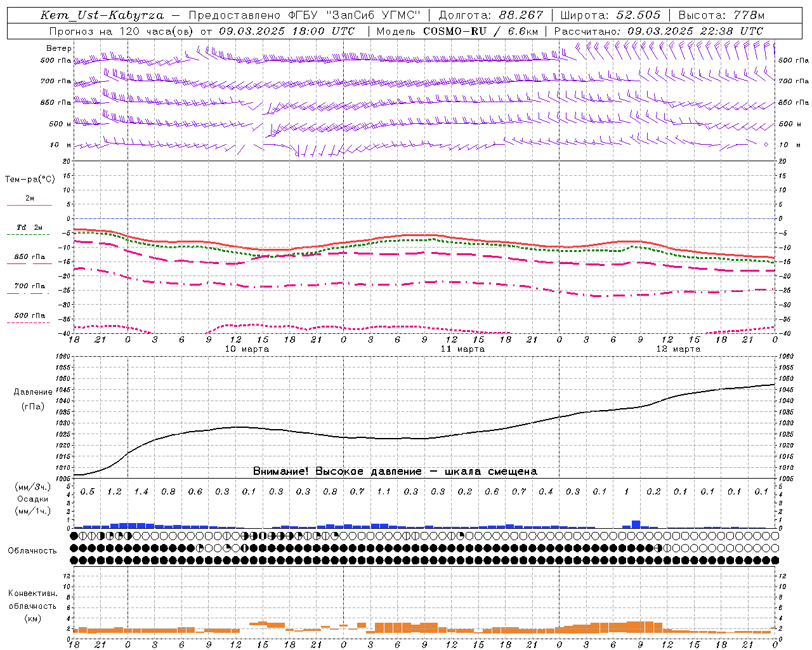Click the '700 гПа' temperature legend entry

(30, 286)
